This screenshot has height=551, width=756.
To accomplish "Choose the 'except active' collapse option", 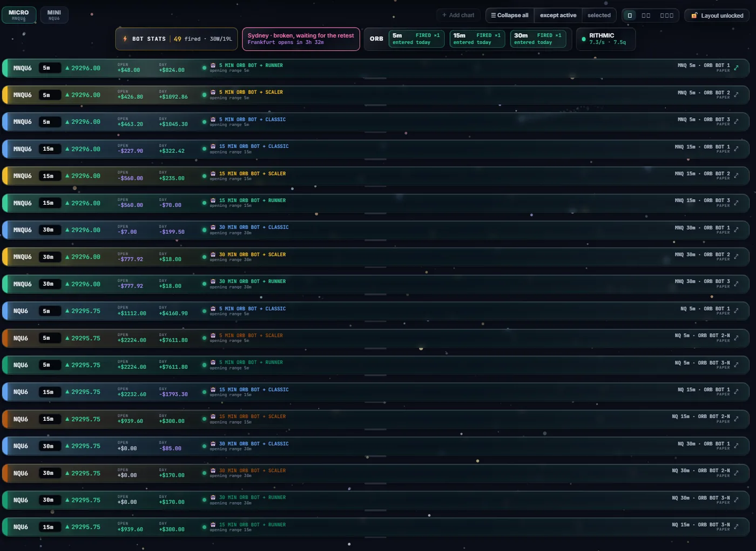I will pyautogui.click(x=558, y=16).
